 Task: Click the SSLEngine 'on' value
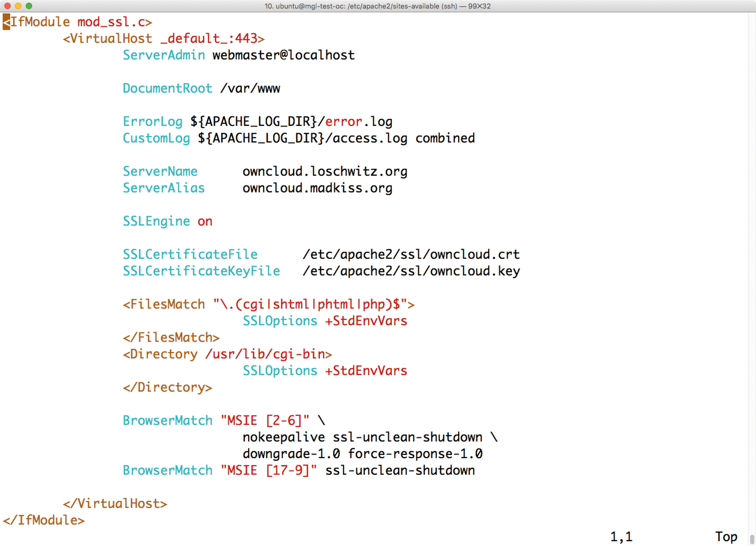point(205,222)
